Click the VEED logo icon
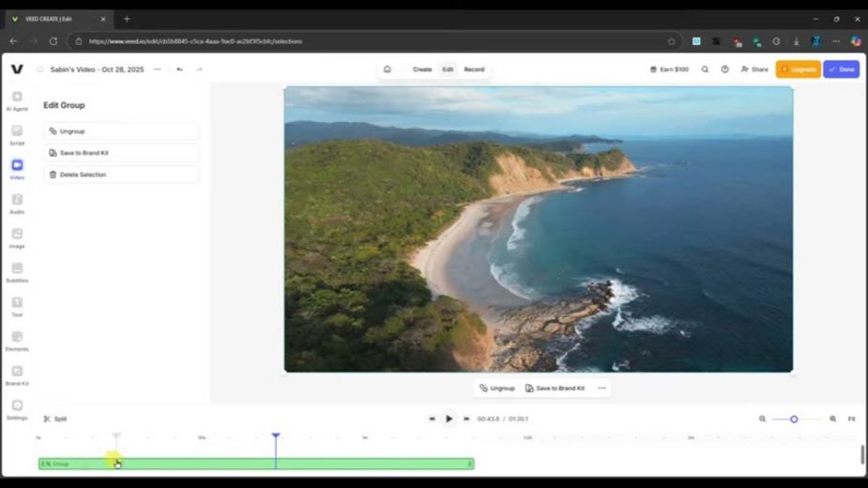The height and width of the screenshot is (488, 868). (17, 69)
